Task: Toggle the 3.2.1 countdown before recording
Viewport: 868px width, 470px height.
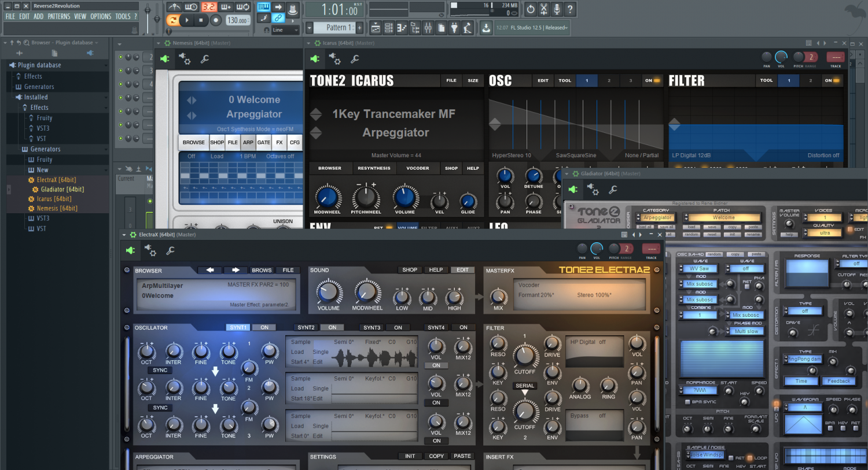Action: pyautogui.click(x=209, y=7)
